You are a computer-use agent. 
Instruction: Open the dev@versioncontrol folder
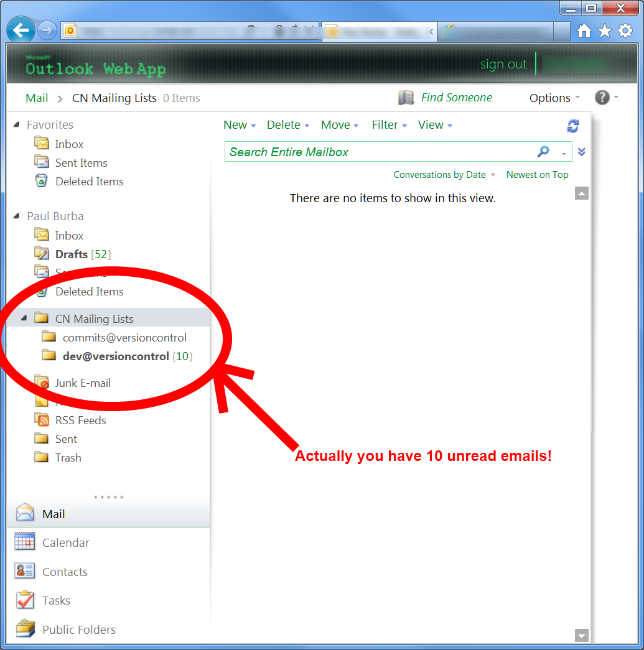(117, 356)
